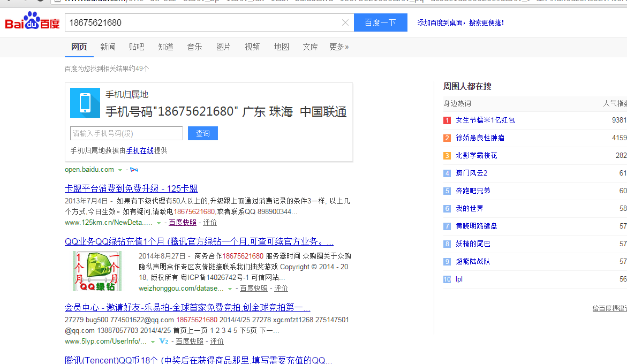Open hot search lpl
Screen dimensions: 627x364
(459, 279)
